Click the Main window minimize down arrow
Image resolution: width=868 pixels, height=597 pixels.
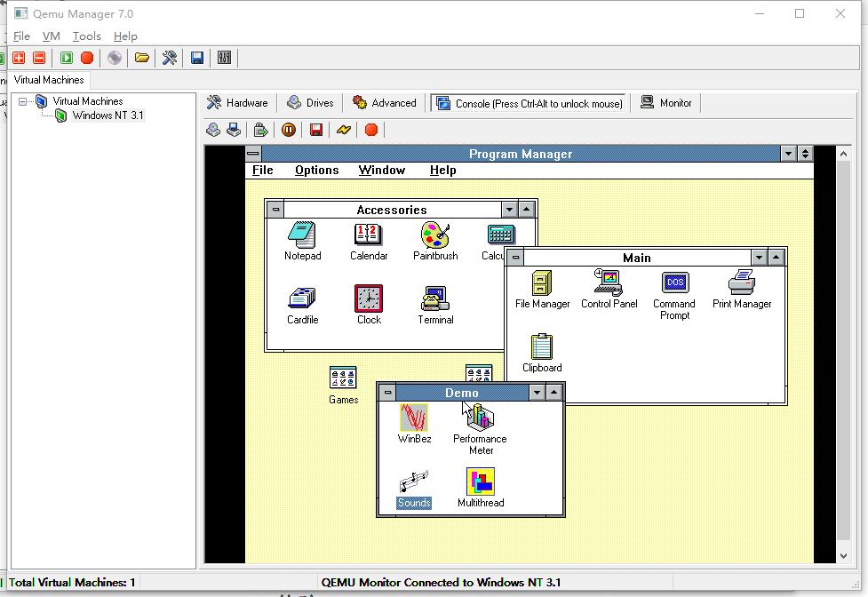pos(759,258)
